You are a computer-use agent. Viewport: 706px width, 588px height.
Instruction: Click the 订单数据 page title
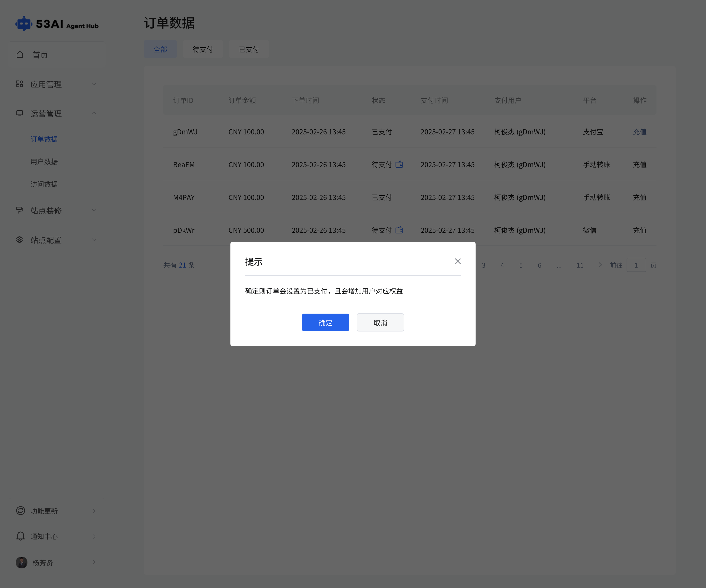coord(169,23)
